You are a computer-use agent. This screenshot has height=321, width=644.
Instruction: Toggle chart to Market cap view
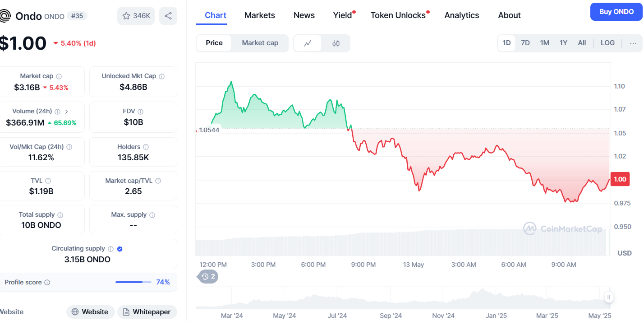tap(260, 43)
